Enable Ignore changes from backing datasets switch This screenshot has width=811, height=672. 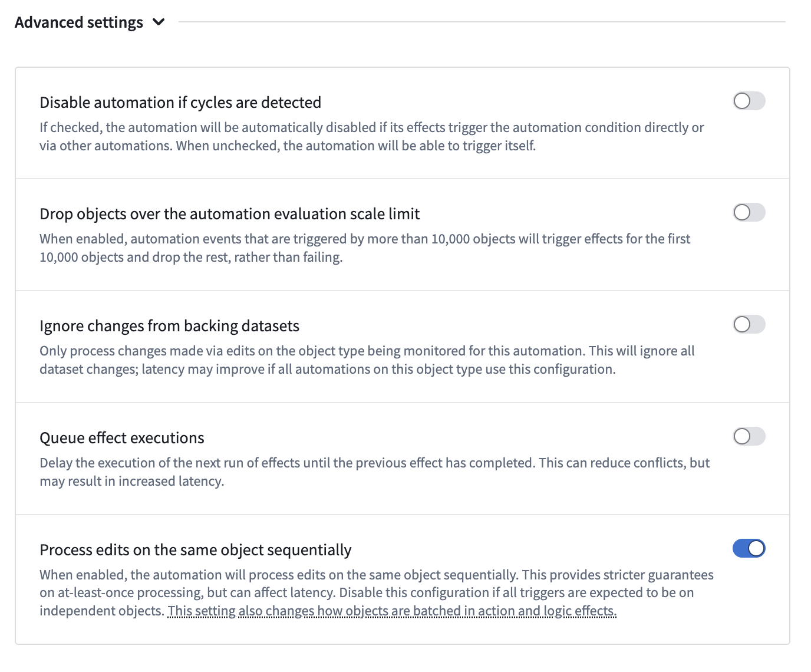tap(749, 324)
